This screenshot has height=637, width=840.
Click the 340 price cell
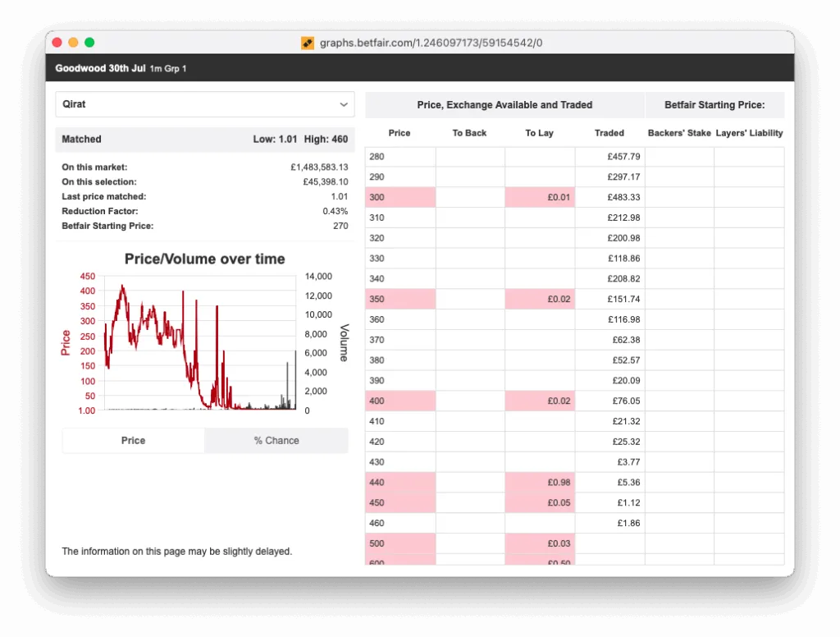pyautogui.click(x=400, y=279)
